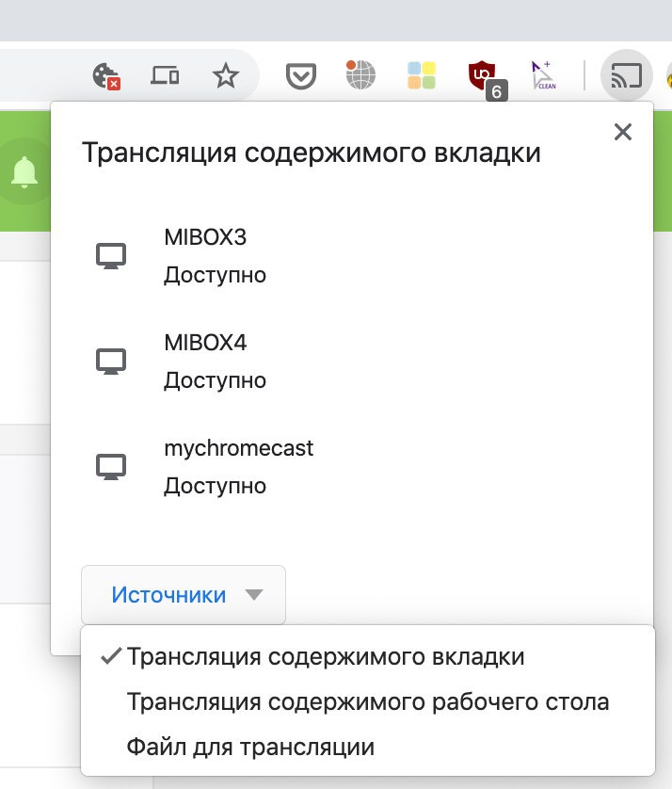This screenshot has width=672, height=789.
Task: Click the green notification bell icon
Action: point(24,172)
